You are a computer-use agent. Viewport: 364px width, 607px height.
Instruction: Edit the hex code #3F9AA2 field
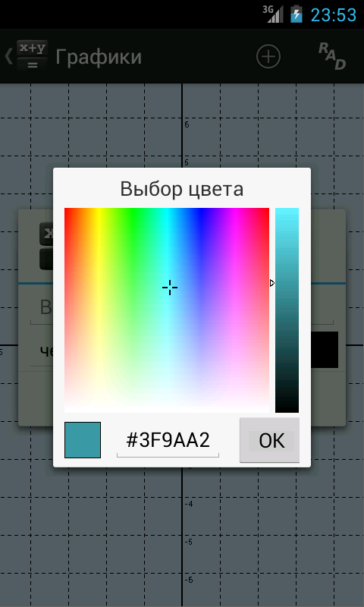click(x=168, y=441)
